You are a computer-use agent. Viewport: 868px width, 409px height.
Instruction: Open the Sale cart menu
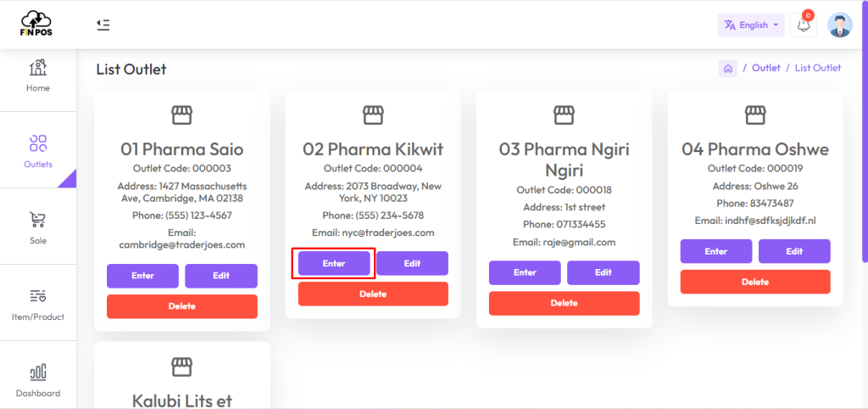pyautogui.click(x=38, y=227)
